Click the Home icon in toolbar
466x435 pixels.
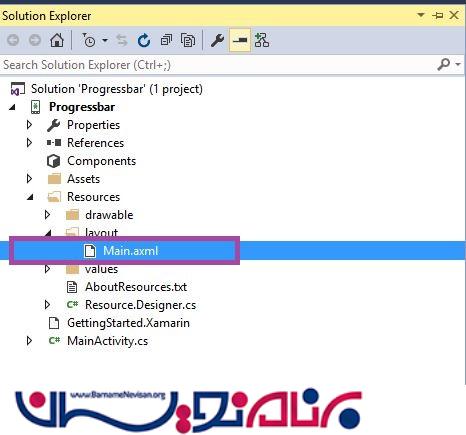57,40
